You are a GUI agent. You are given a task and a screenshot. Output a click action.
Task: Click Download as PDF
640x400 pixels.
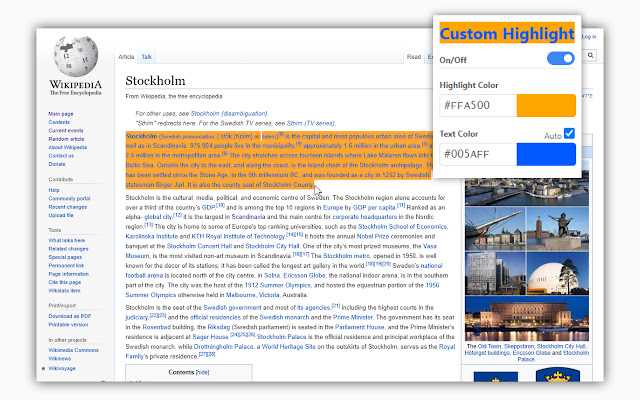(69, 316)
